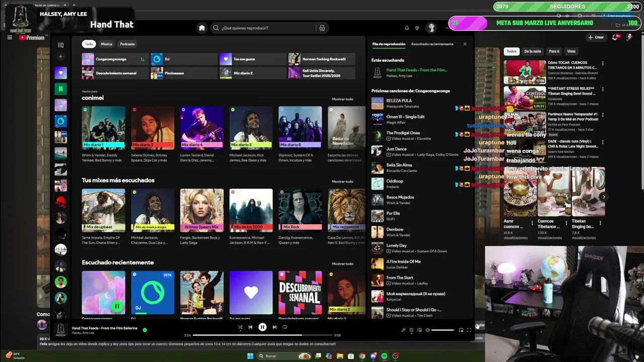Image resolution: width=644 pixels, height=362 pixels.
Task: Pause the current song
Action: click(x=262, y=327)
